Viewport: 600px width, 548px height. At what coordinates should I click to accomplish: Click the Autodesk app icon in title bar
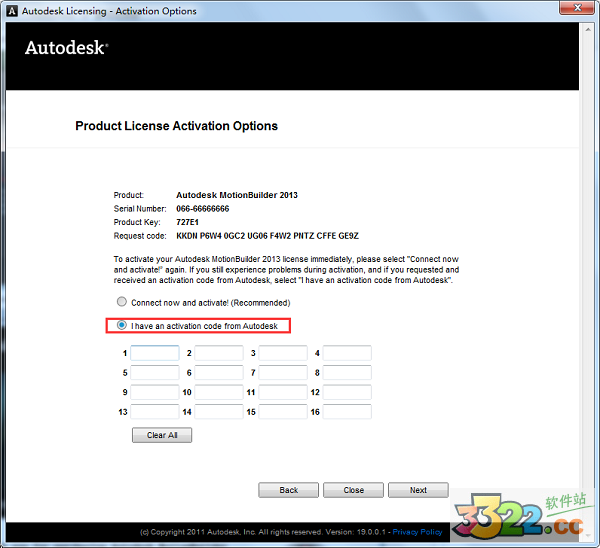12,11
